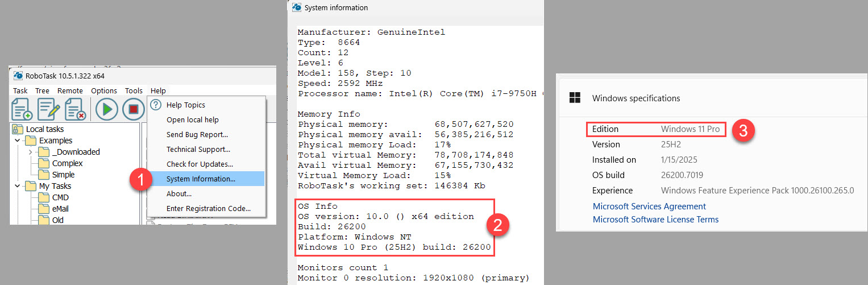Image resolution: width=868 pixels, height=285 pixels.
Task: Open Microsoft Services Agreement link
Action: (x=649, y=206)
